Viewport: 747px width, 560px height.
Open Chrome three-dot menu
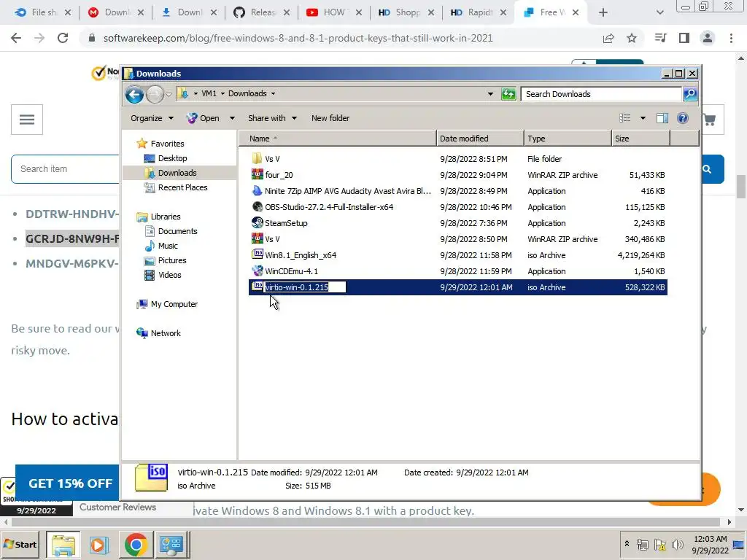(x=731, y=38)
